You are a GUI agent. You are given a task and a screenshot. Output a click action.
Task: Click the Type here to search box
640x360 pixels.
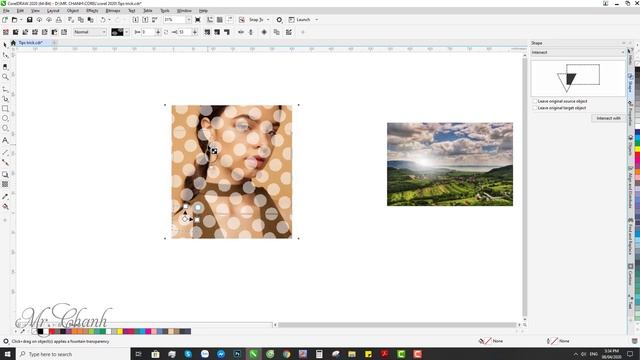pos(73,354)
